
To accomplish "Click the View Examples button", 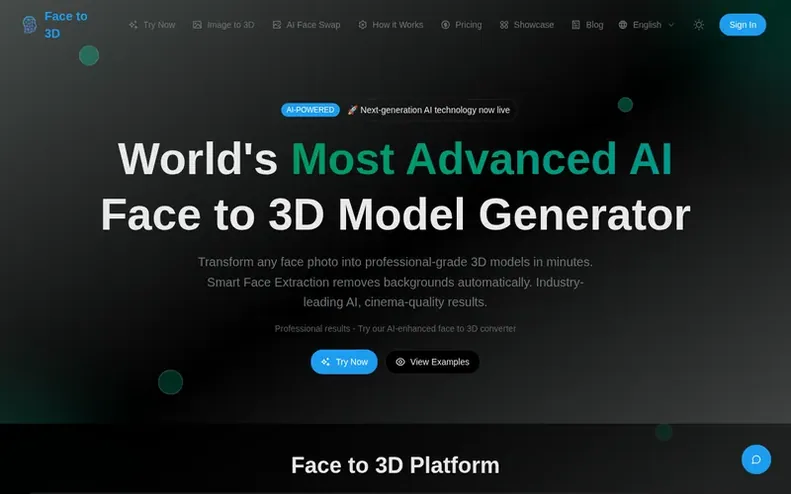I will tap(432, 362).
